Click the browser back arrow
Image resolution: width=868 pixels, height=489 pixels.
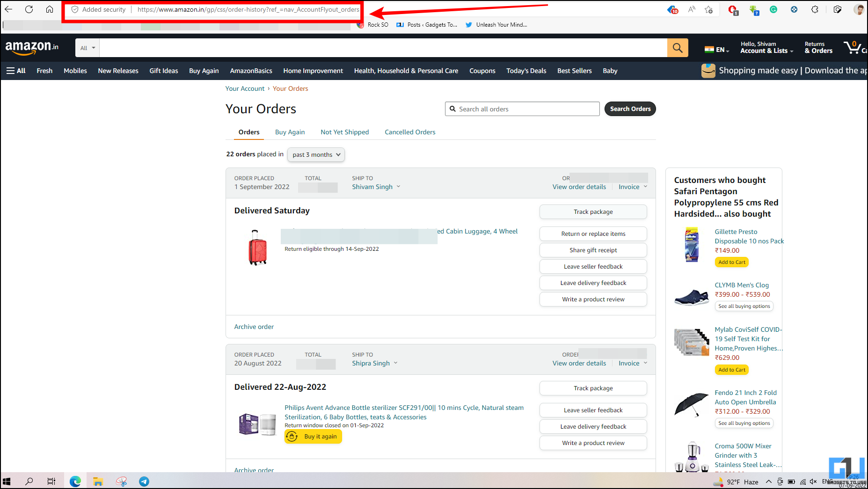[x=8, y=9]
